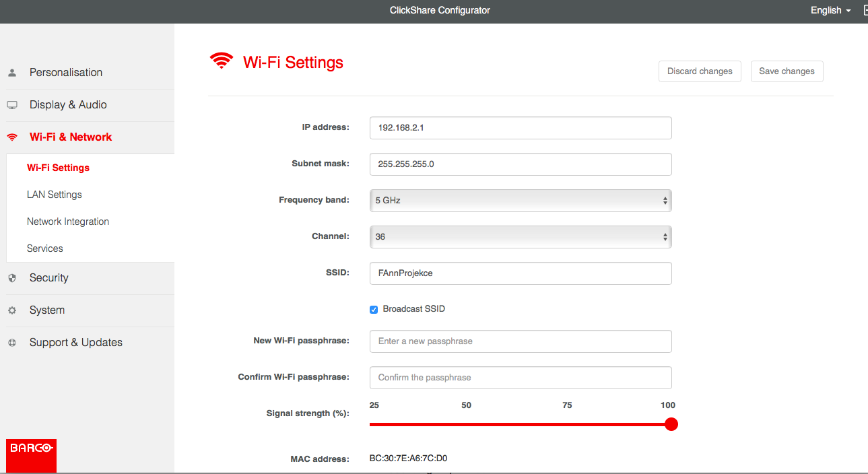
Task: Expand the Channel dropdown
Action: coord(521,237)
